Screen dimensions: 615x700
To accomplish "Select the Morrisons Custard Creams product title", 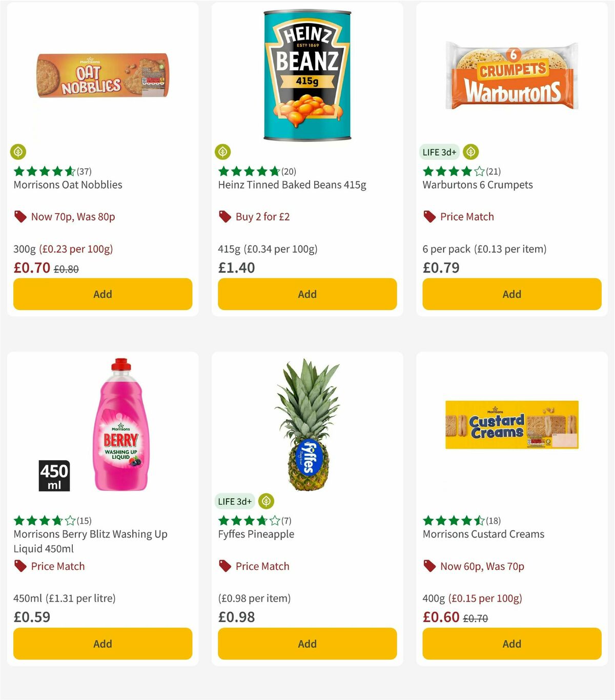I will (483, 534).
